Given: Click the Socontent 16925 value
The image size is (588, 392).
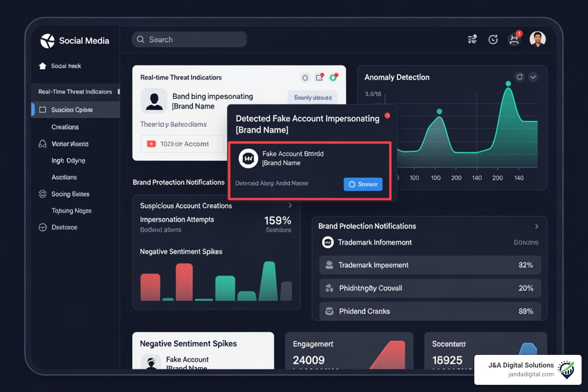Looking at the screenshot, I should click(x=447, y=360).
